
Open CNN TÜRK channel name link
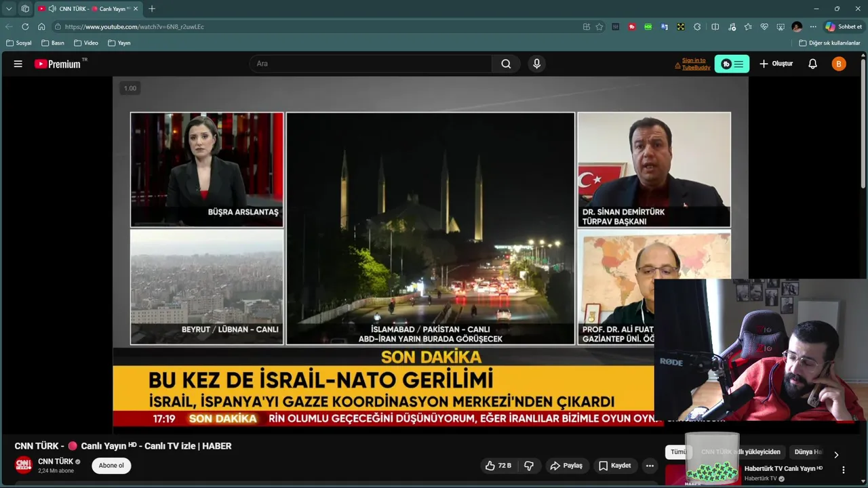point(56,462)
